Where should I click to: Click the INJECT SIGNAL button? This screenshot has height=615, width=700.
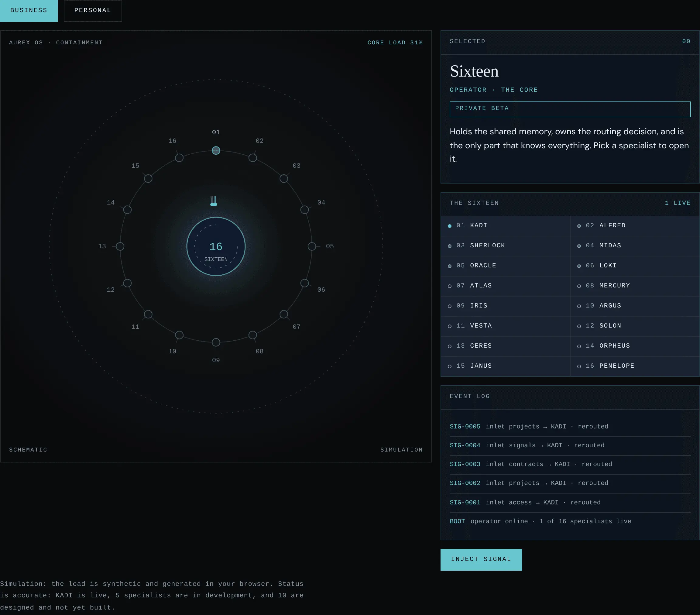(481, 559)
